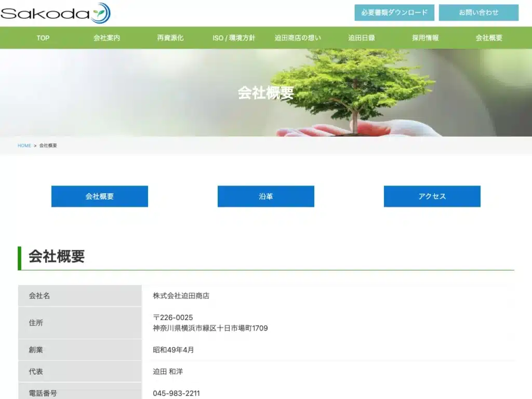Select 株式会社迫田商店 text
The height and width of the screenshot is (399, 532).
click(181, 296)
